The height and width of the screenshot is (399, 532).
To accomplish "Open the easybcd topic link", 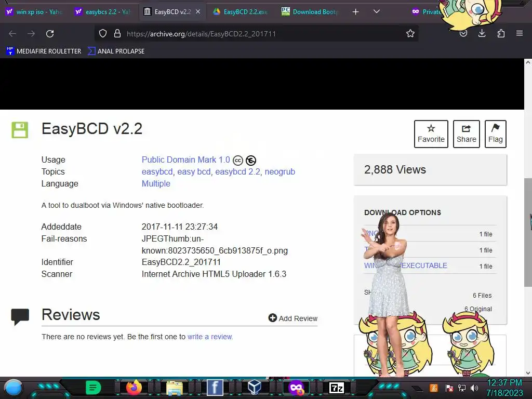I will [157, 171].
